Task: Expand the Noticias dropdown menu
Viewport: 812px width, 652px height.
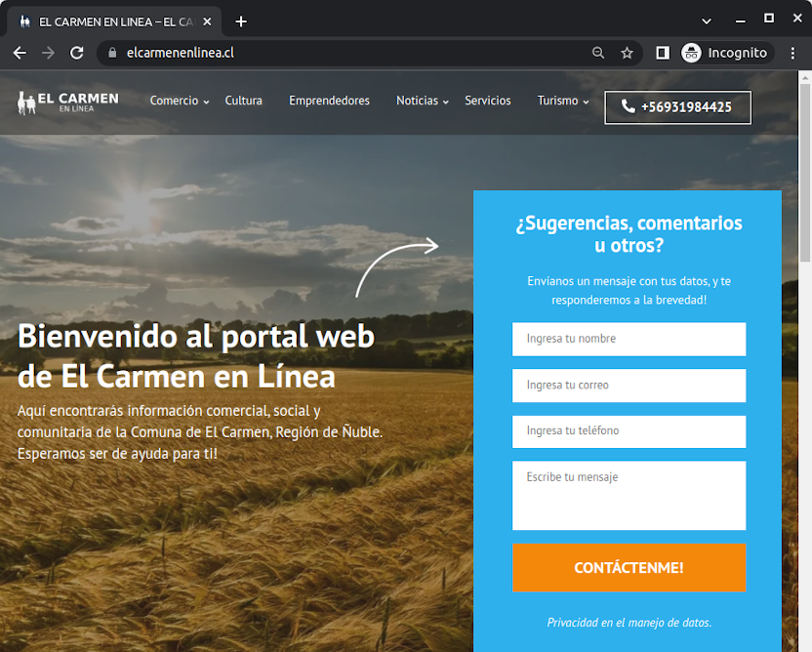Action: click(x=418, y=101)
